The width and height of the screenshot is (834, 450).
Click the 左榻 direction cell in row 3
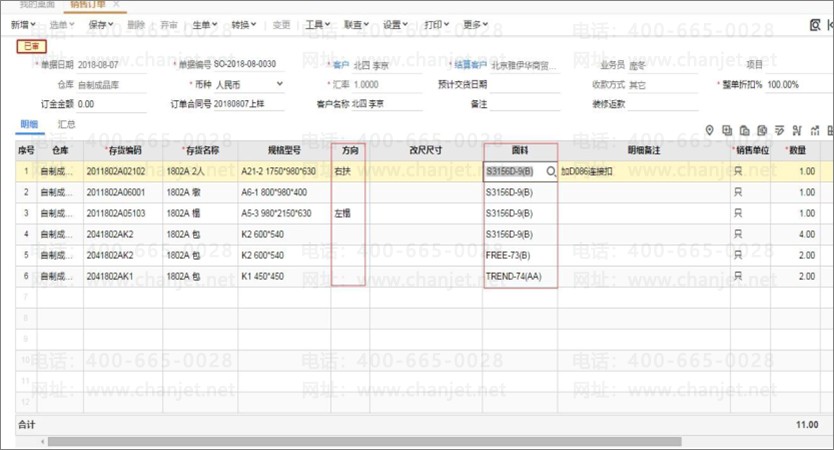349,213
